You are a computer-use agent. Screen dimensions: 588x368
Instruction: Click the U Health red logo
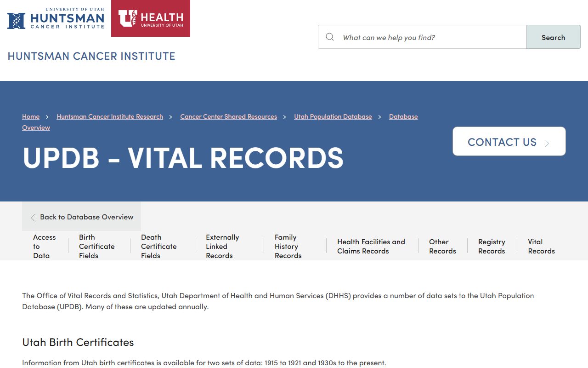point(151,18)
